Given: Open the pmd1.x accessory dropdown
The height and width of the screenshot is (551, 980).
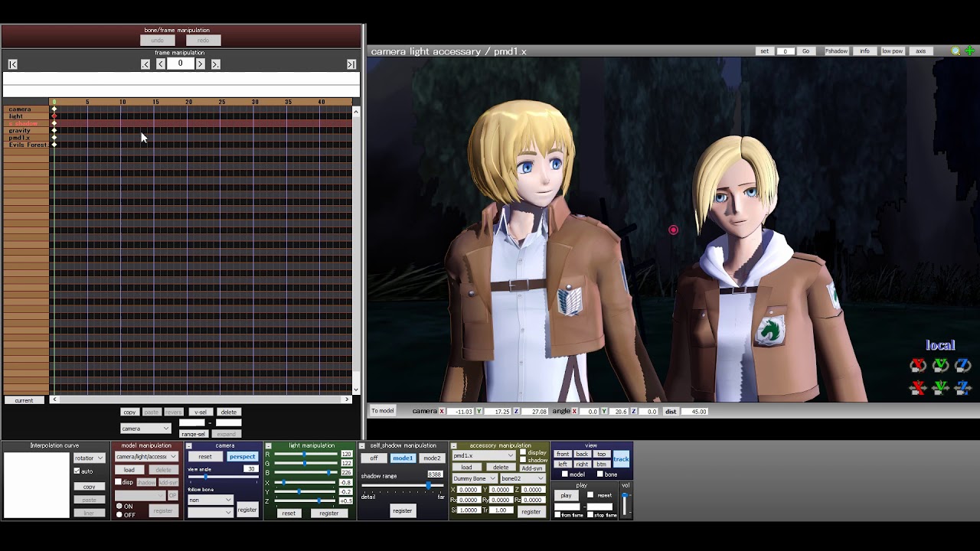Looking at the screenshot, I should (x=482, y=456).
